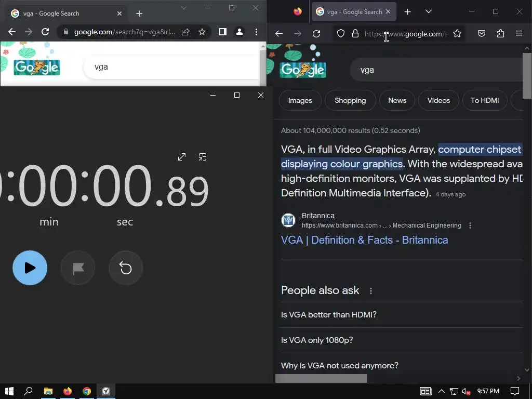Expand Is VGA better than HDMI question

pyautogui.click(x=402, y=315)
